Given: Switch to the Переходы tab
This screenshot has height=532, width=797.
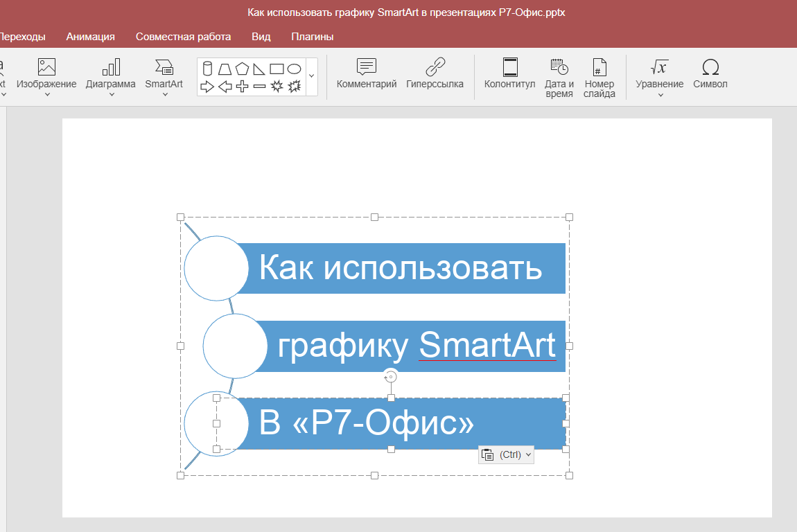Looking at the screenshot, I should pos(22,37).
